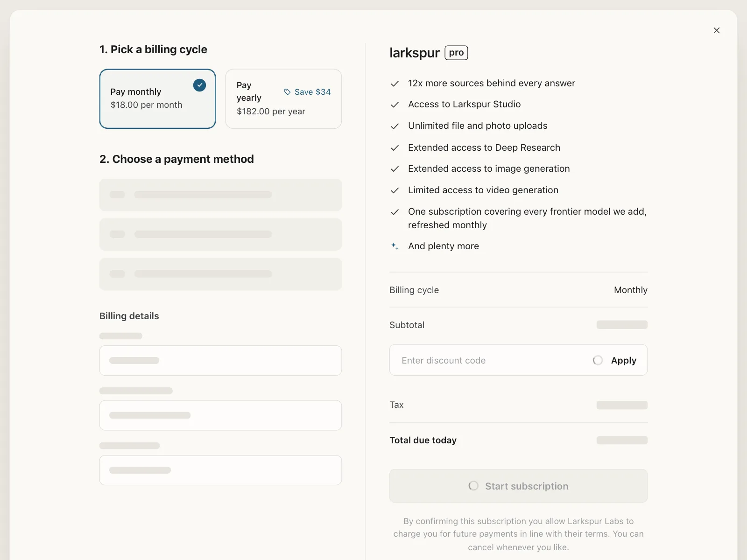Screen dimensions: 747x560
Task: Click the pro badge next to larkspur
Action: tap(456, 53)
